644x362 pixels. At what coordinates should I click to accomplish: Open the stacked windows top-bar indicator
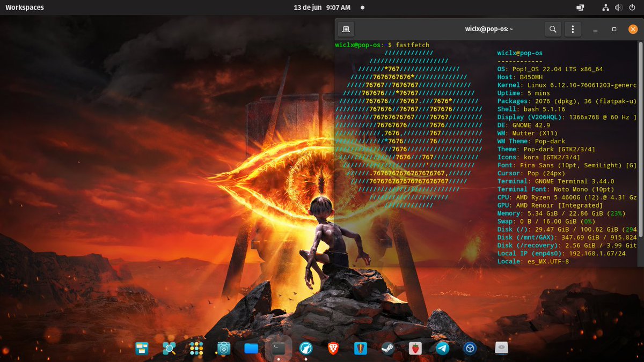point(580,8)
